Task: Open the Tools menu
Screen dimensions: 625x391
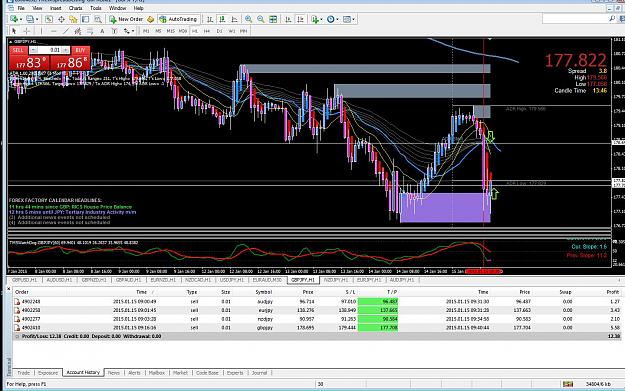Action: (95, 8)
